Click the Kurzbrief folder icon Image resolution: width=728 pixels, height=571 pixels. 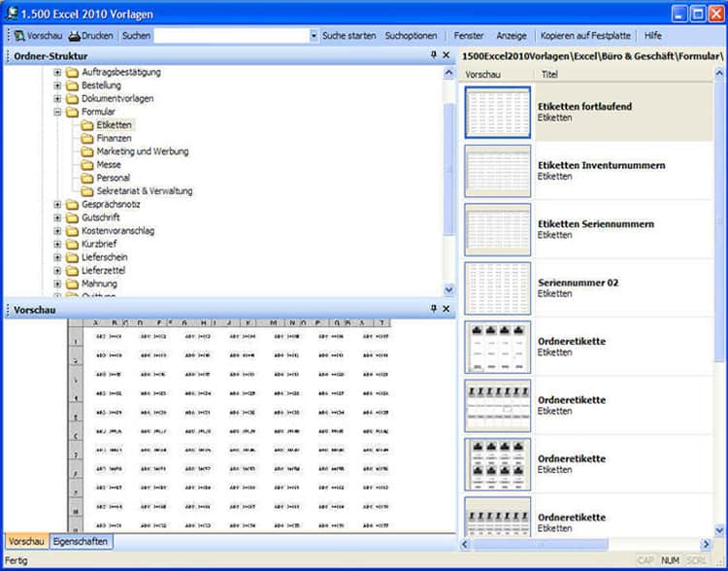[72, 244]
